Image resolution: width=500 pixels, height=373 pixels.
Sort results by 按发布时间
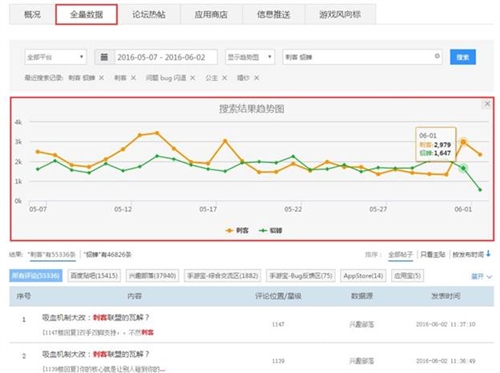[468, 255]
